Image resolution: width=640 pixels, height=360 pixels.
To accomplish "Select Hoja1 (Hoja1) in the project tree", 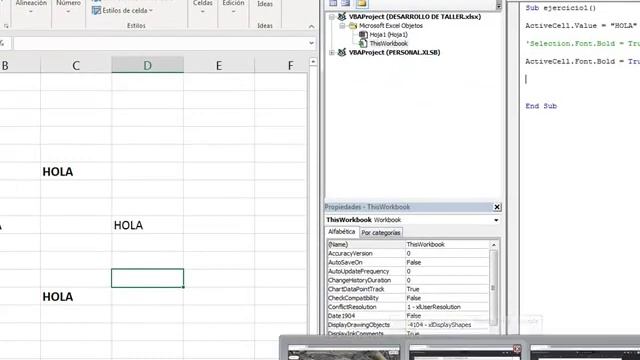I will pyautogui.click(x=388, y=35).
